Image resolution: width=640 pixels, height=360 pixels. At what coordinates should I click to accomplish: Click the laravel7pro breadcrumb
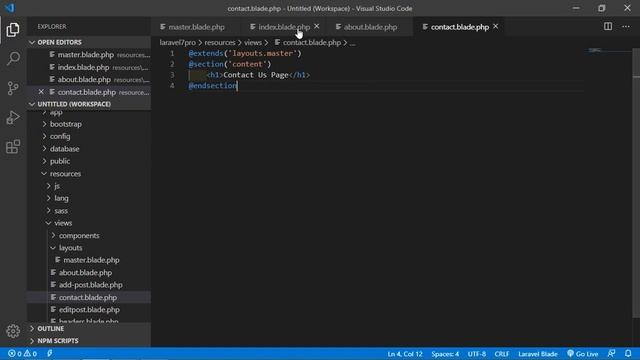[x=177, y=42]
